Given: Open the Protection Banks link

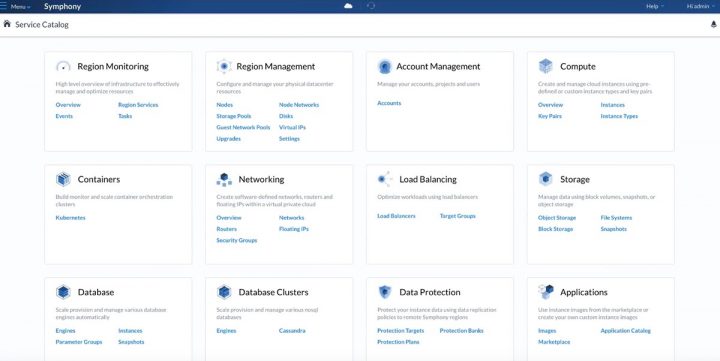Looking at the screenshot, I should click(461, 331).
